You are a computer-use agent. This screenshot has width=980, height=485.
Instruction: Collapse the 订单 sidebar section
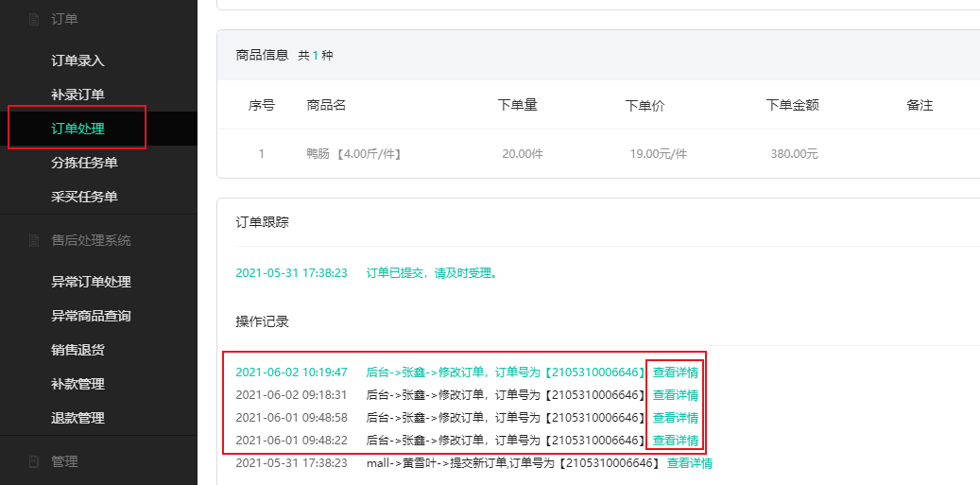coord(64,19)
